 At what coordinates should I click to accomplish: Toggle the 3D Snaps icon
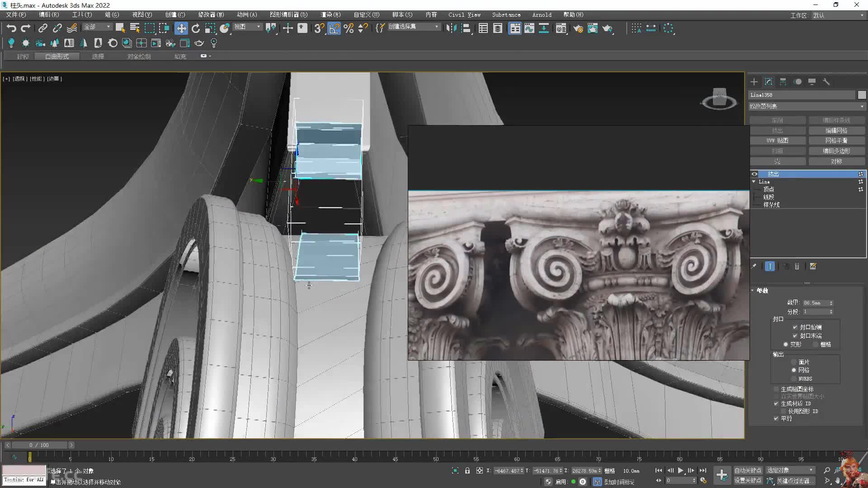point(319,28)
